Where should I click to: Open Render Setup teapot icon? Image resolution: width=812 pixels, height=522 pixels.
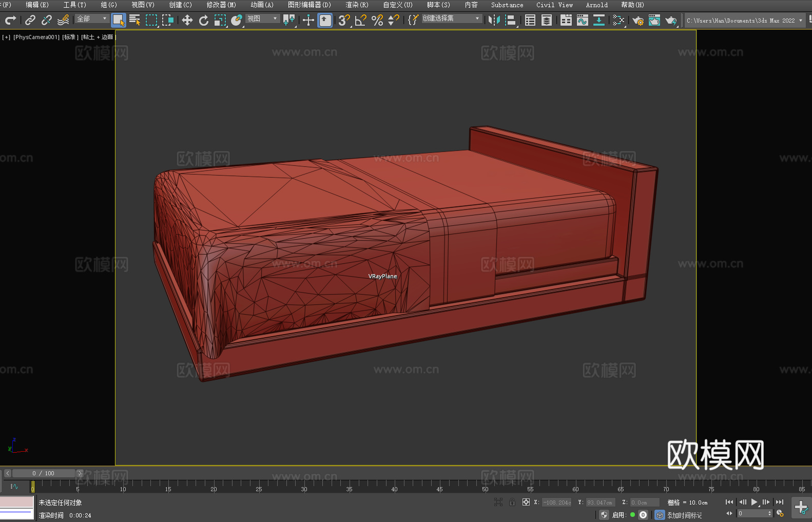tap(637, 20)
